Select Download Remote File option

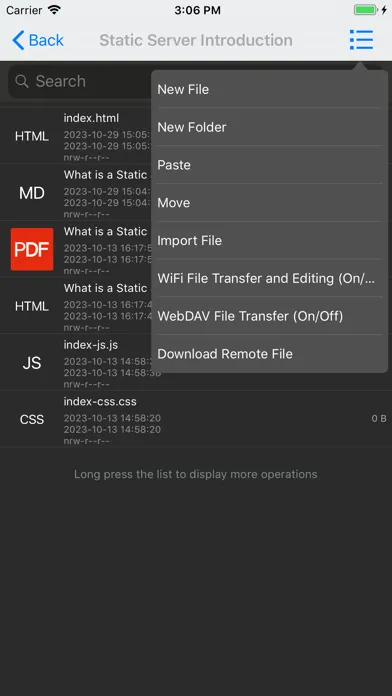(x=269, y=354)
